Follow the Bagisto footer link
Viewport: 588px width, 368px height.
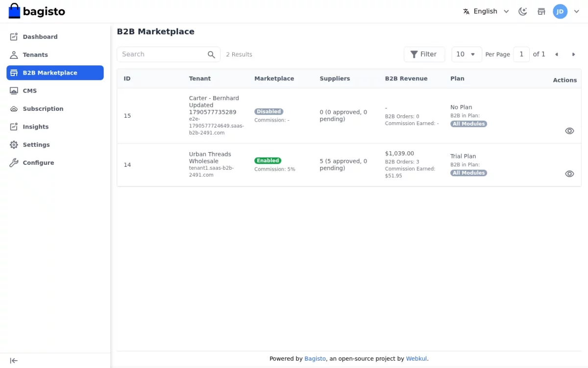point(315,359)
